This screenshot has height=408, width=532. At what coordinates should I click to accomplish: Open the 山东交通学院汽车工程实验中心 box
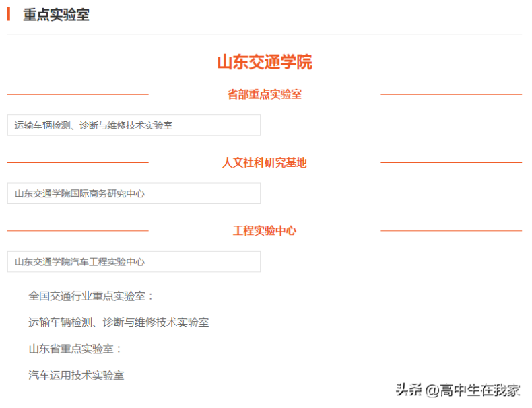tap(134, 261)
